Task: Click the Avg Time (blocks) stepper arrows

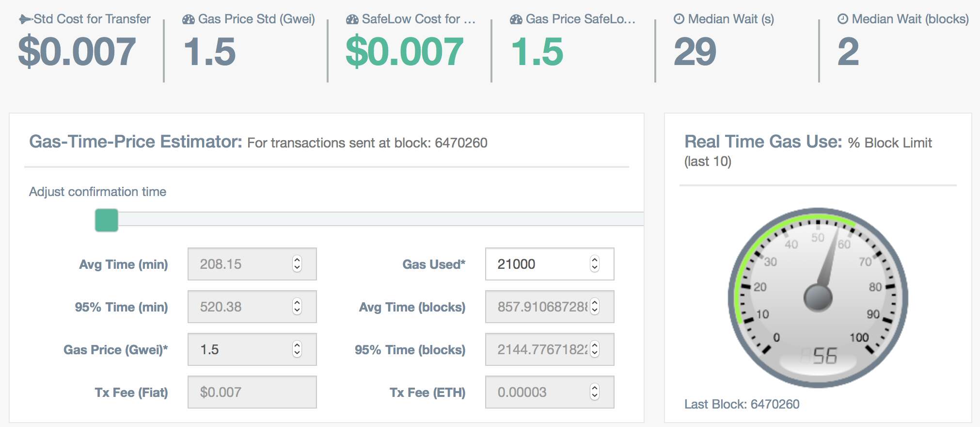Action: click(595, 307)
